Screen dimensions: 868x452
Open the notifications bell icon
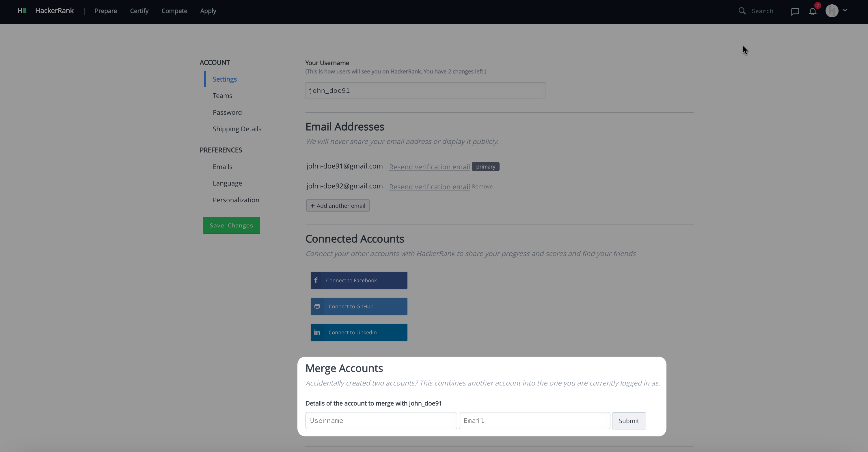point(812,12)
